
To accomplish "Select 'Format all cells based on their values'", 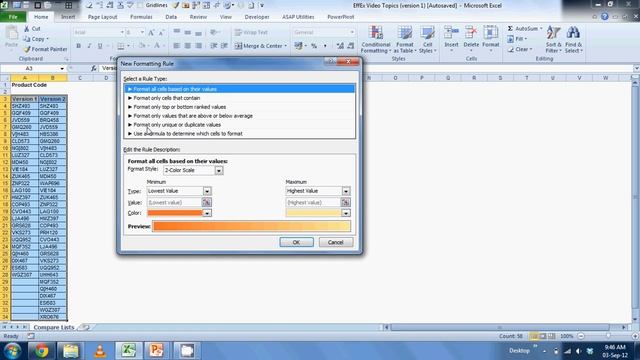I will coord(240,89).
